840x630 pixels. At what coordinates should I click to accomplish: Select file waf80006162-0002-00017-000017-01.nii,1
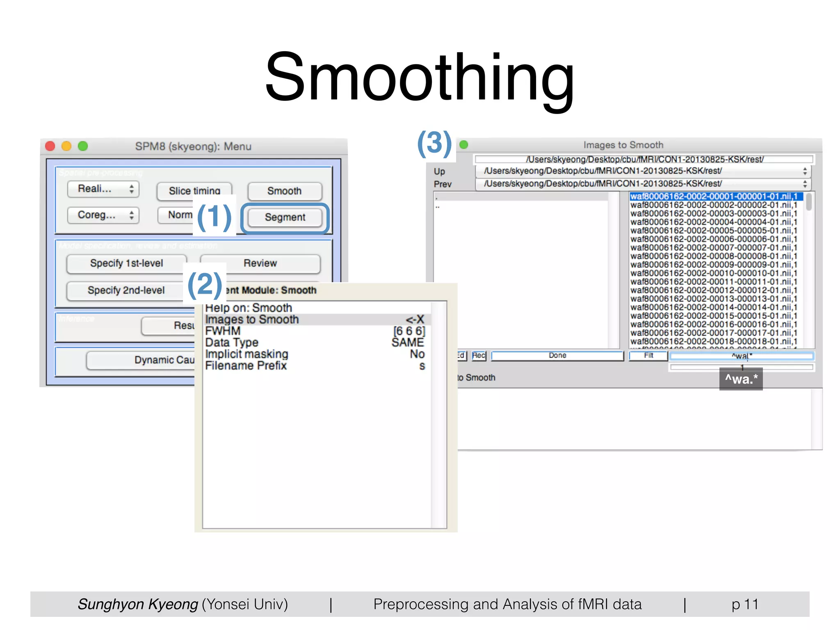point(716,333)
